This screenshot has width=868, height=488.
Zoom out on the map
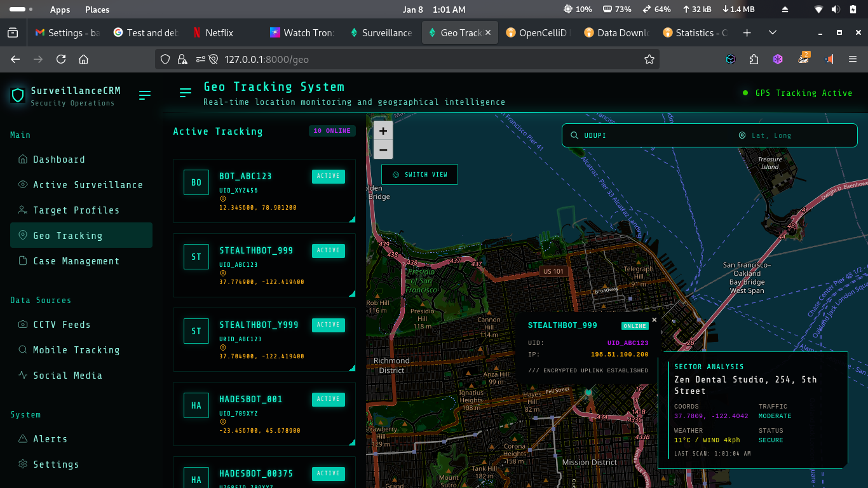tap(383, 150)
